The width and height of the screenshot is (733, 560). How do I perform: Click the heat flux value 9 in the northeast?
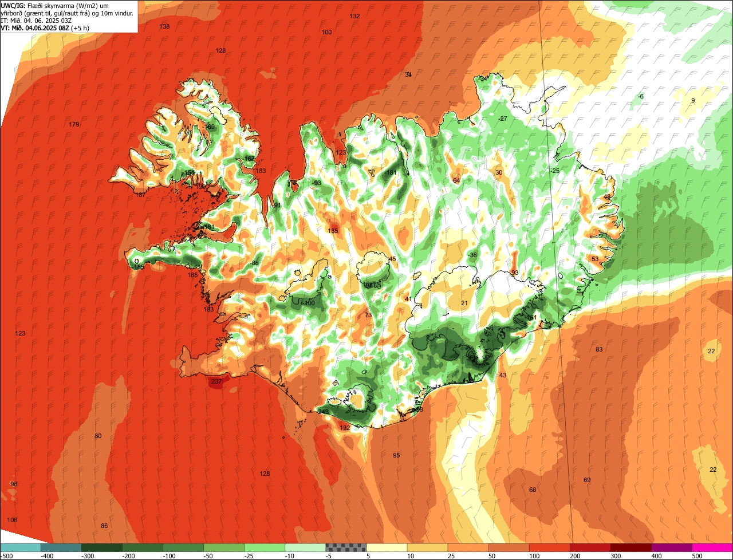(693, 101)
